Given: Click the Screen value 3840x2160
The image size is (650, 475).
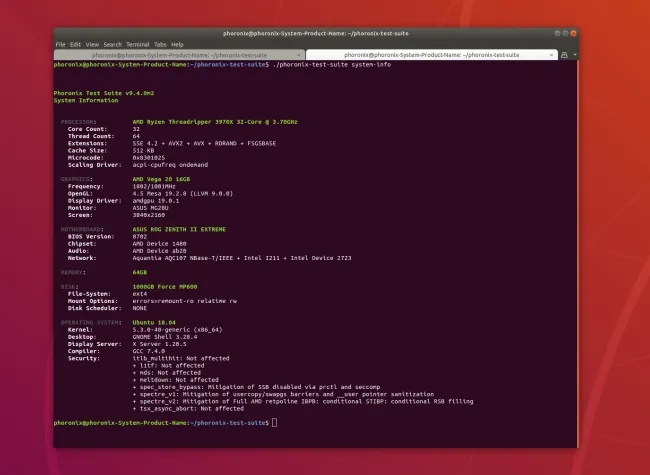Looking at the screenshot, I should click(x=148, y=215).
